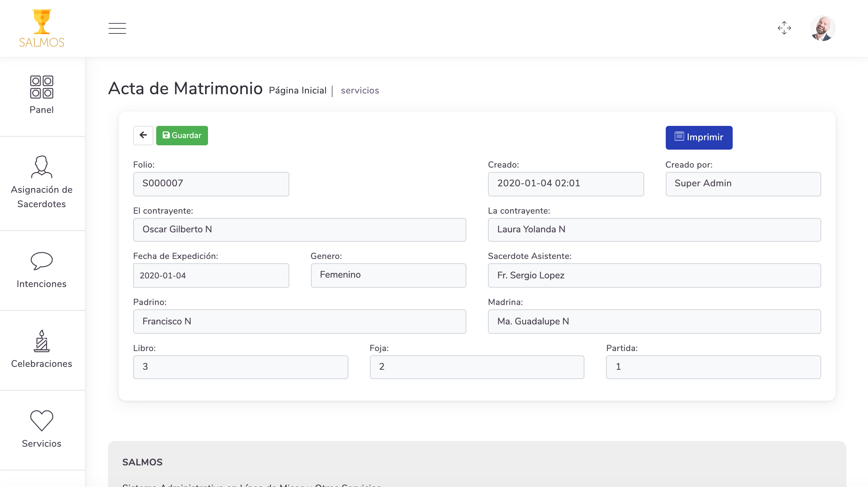
Task: Open the Sacerdote Asistente selector
Action: click(654, 275)
